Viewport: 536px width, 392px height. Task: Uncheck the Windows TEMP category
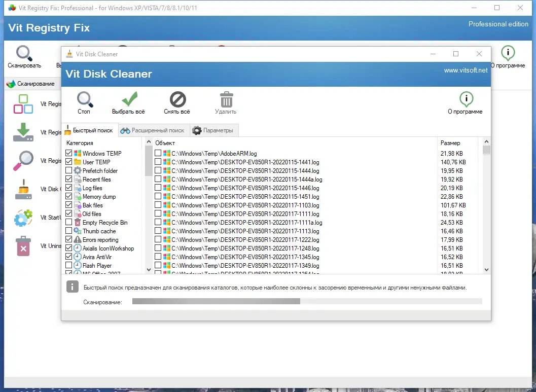tap(68, 153)
